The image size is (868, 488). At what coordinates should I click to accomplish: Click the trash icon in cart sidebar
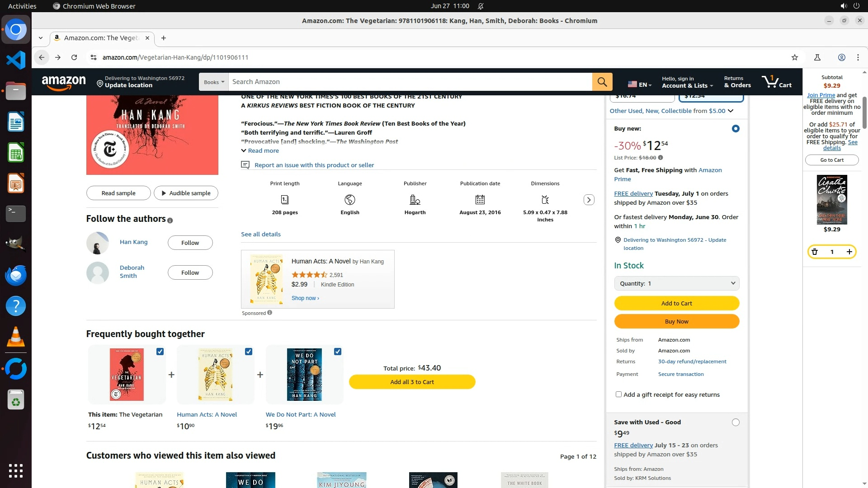pyautogui.click(x=815, y=252)
